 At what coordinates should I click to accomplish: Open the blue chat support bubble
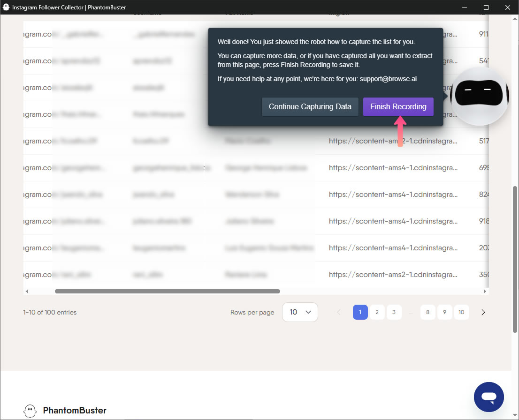pyautogui.click(x=488, y=397)
